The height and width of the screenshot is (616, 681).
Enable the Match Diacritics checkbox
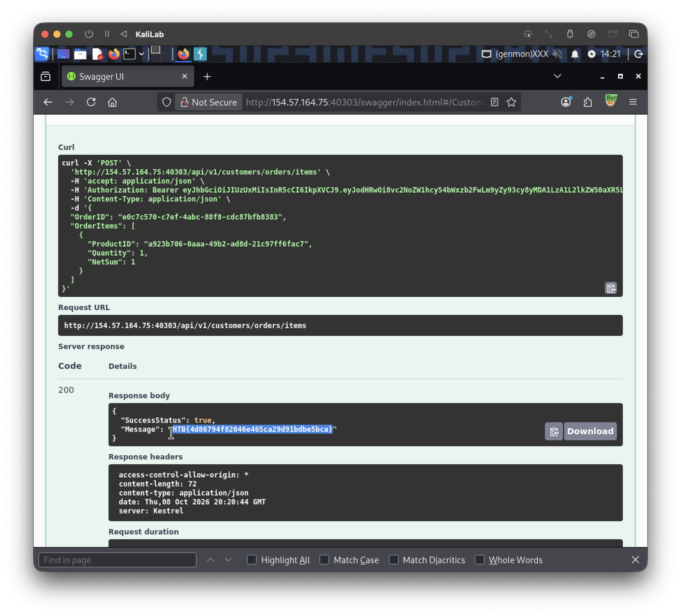(394, 560)
